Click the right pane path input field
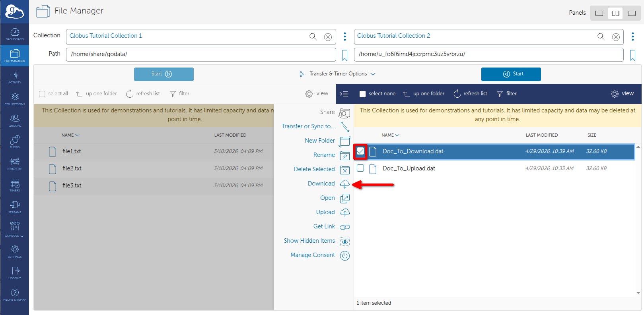 click(488, 54)
